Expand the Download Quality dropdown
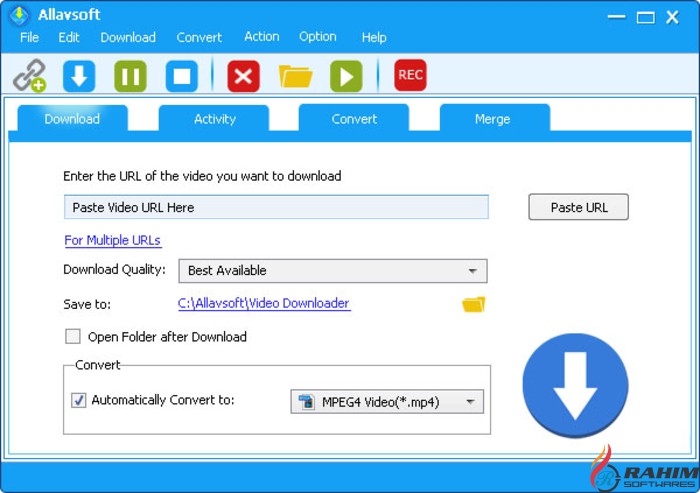This screenshot has width=700, height=493. pos(333,271)
